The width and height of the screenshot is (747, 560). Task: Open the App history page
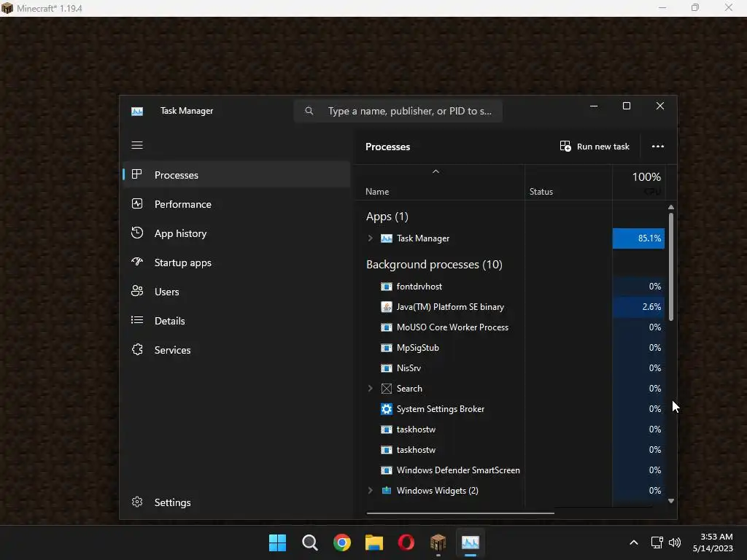tap(236, 233)
